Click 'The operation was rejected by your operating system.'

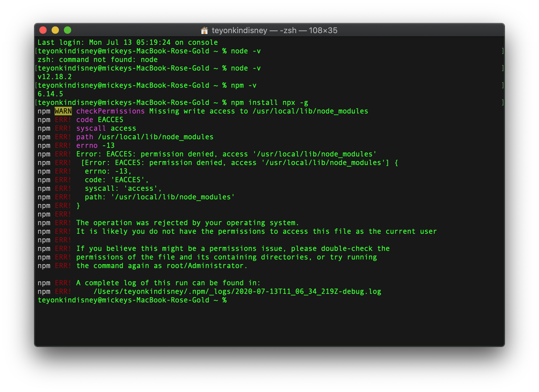pyautogui.click(x=188, y=223)
